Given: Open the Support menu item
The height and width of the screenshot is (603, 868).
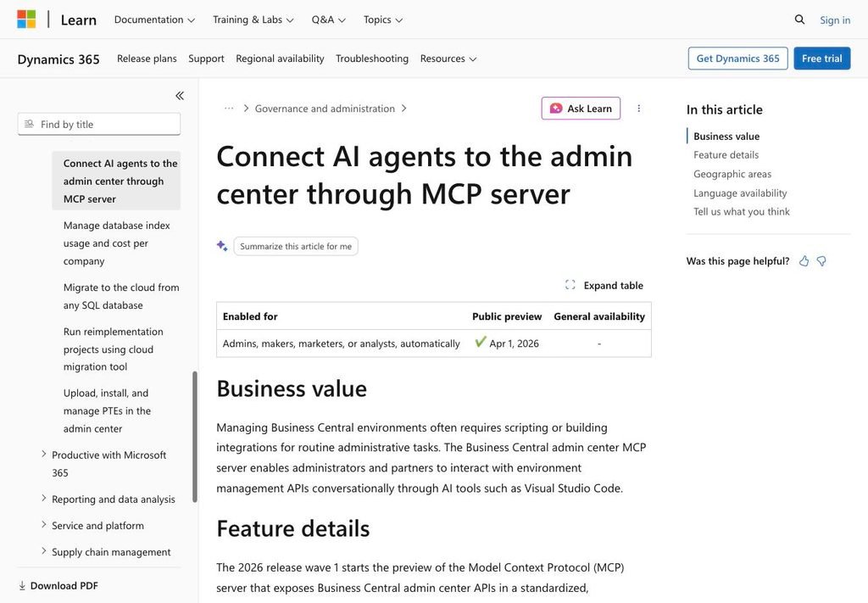Looking at the screenshot, I should pos(206,59).
